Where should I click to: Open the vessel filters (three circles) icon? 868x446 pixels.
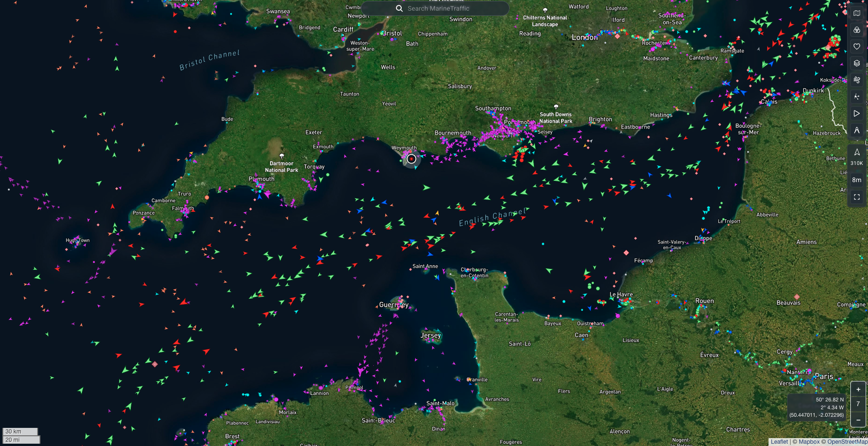click(x=857, y=30)
